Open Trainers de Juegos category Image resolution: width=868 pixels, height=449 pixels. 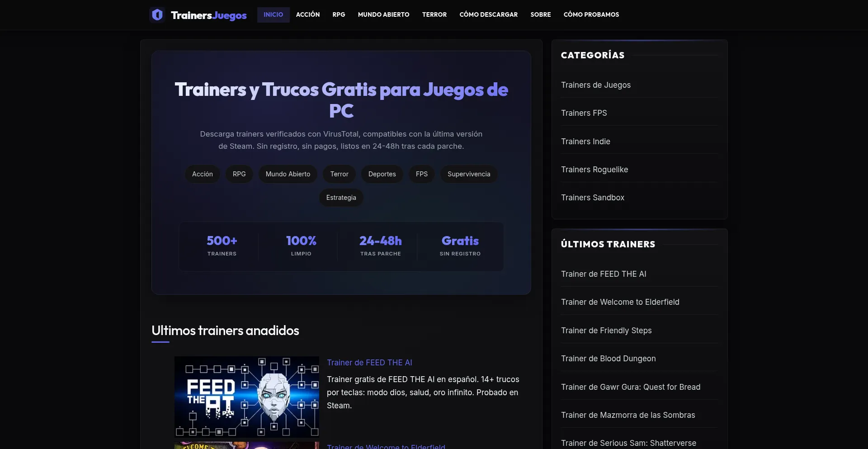pyautogui.click(x=596, y=85)
